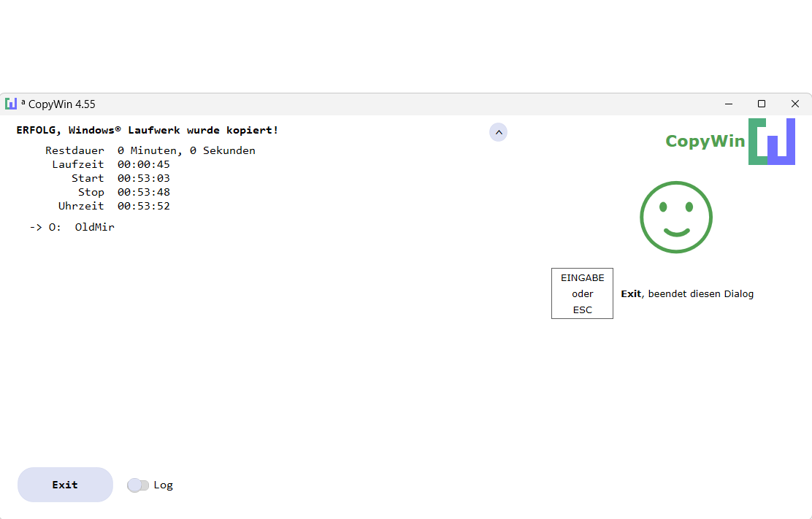Click the EINGABE oder ESC key box
This screenshot has width=812, height=519.
[x=582, y=293]
